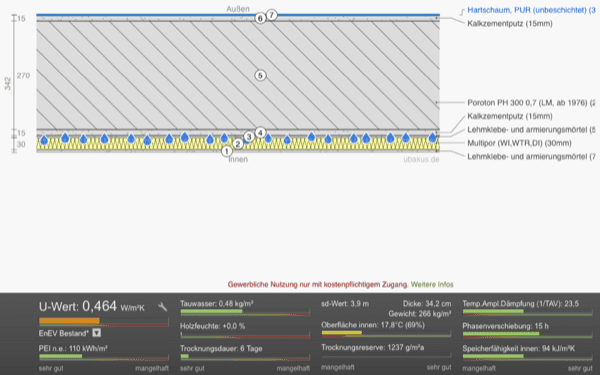Click the Gewerbliche Nutzung notice text

[318, 284]
